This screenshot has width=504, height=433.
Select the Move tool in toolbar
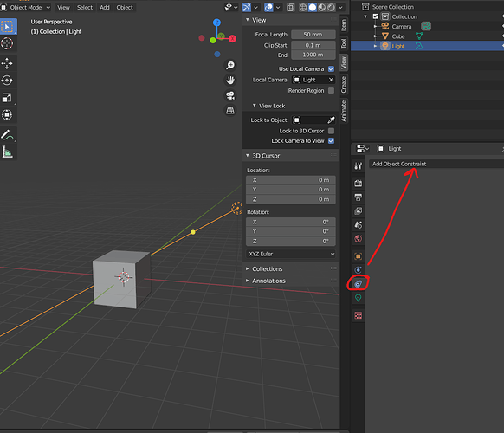coord(7,63)
